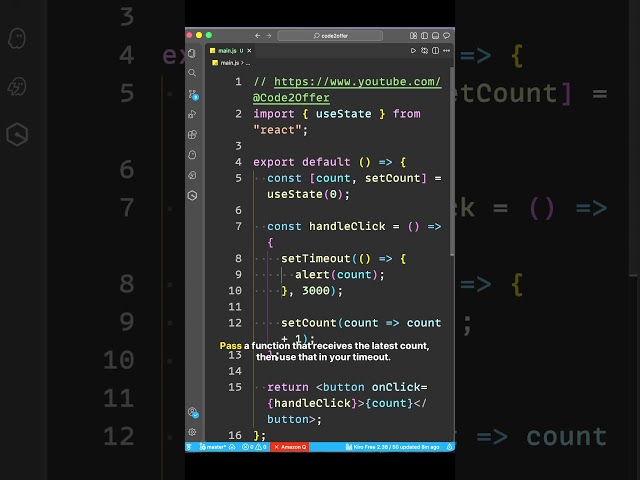Toggle the primary sidebar visibility
Screen dimensions: 640x480
(x=424, y=36)
